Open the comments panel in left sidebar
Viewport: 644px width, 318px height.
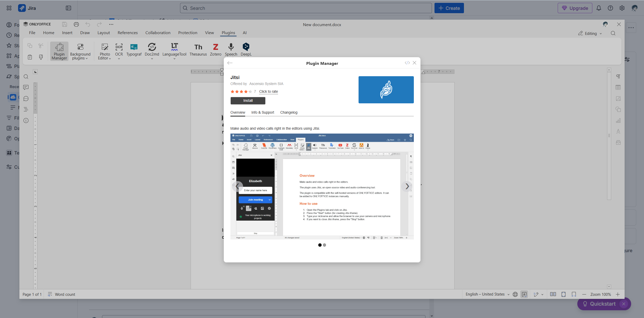(x=26, y=87)
